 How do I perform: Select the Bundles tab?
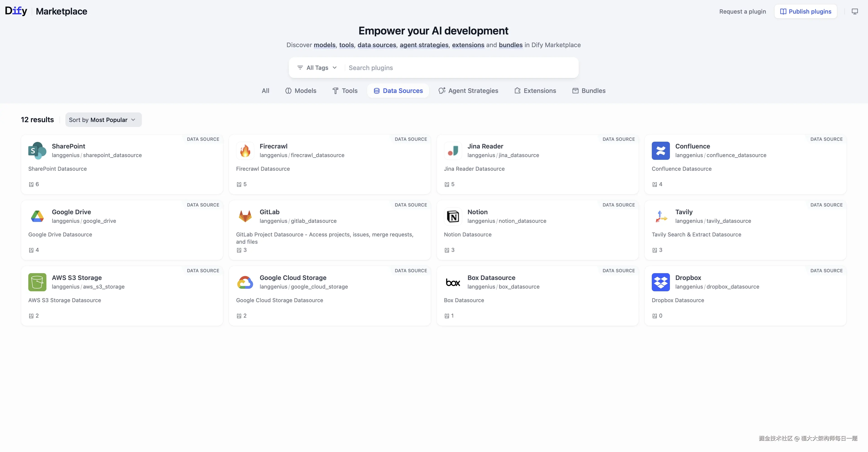(x=589, y=91)
